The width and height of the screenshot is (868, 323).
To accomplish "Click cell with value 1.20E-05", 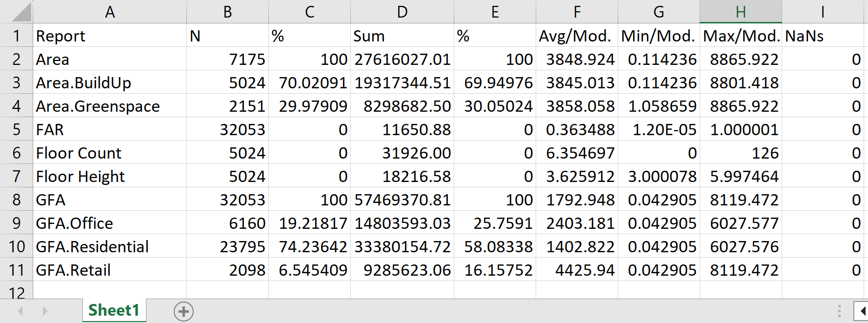I will [659, 129].
